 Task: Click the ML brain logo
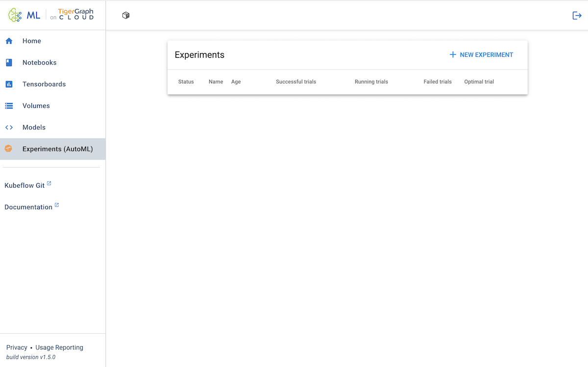(14, 15)
